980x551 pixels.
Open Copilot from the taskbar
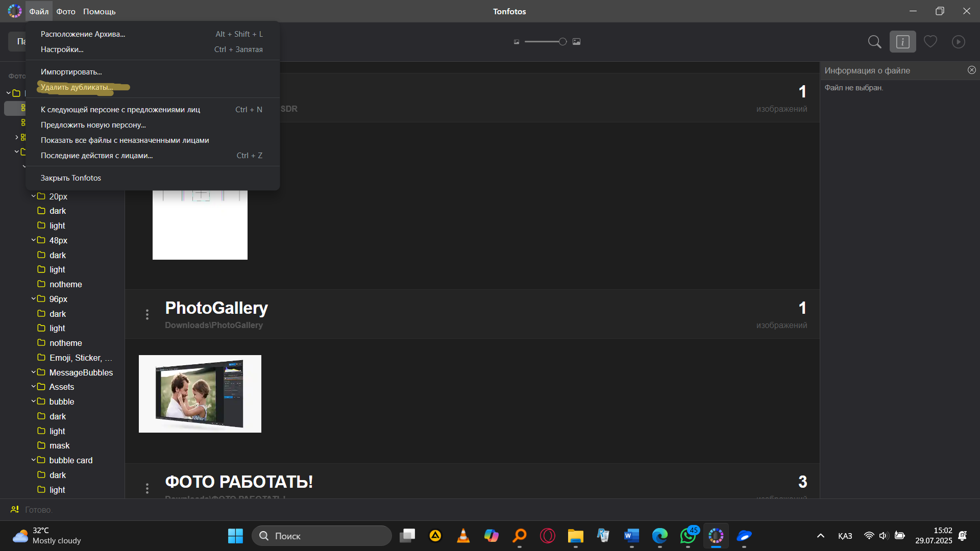491,536
